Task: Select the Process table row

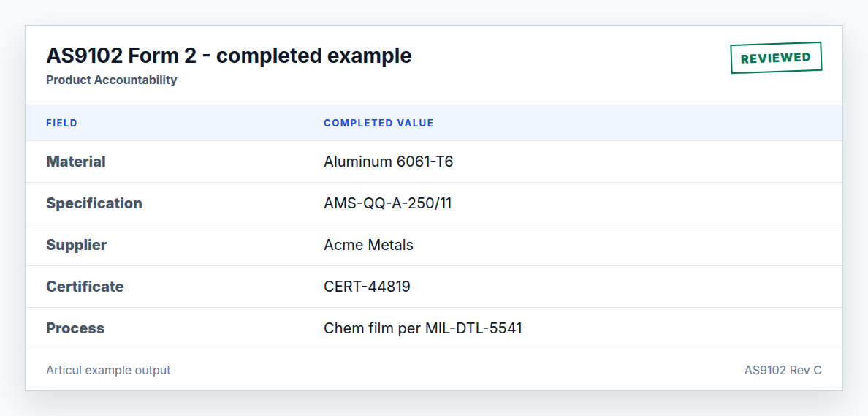Action: click(434, 328)
